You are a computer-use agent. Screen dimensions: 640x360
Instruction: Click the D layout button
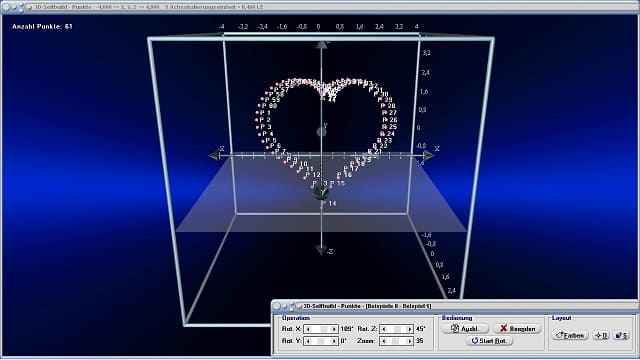click(601, 335)
